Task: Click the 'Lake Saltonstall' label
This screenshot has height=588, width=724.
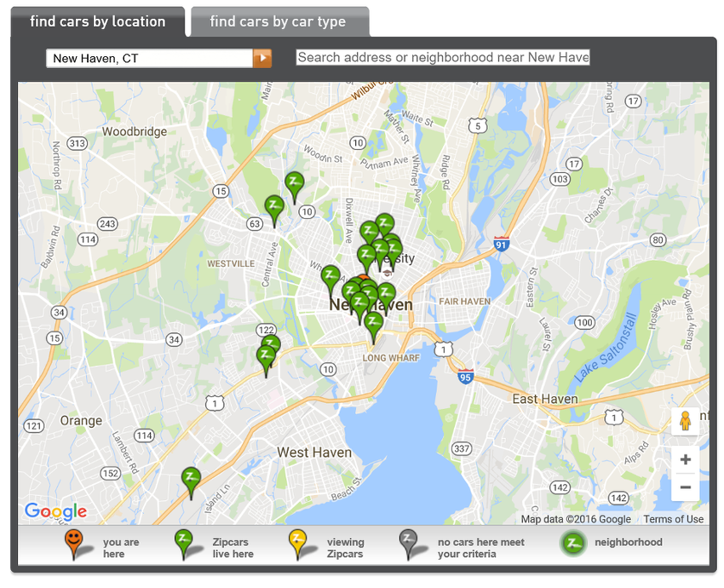Action: pyautogui.click(x=606, y=348)
